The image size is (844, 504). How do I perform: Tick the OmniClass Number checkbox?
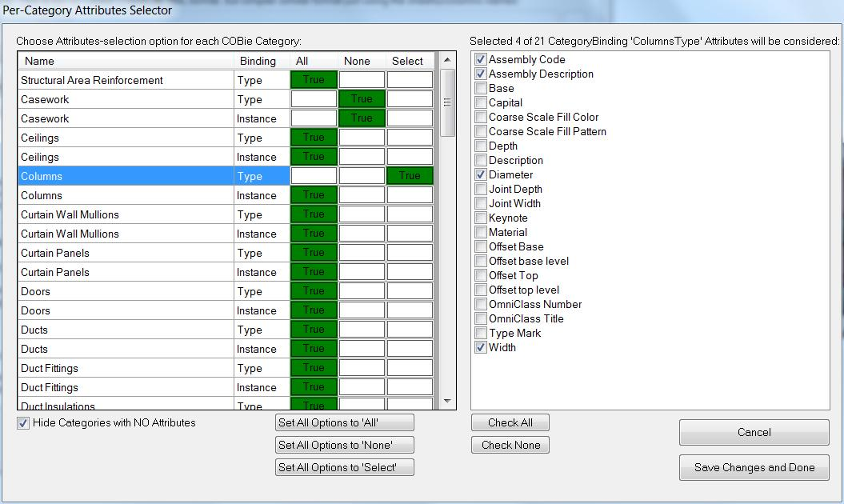pos(481,304)
